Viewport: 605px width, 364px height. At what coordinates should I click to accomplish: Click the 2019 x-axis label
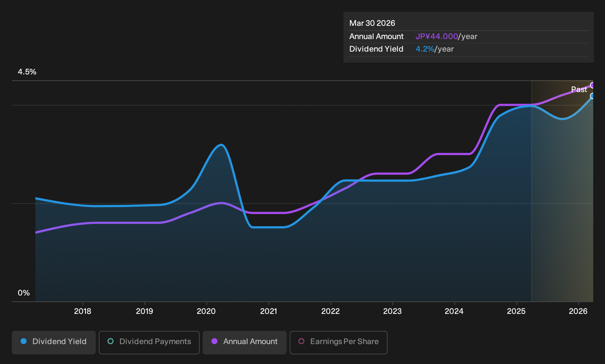144,311
